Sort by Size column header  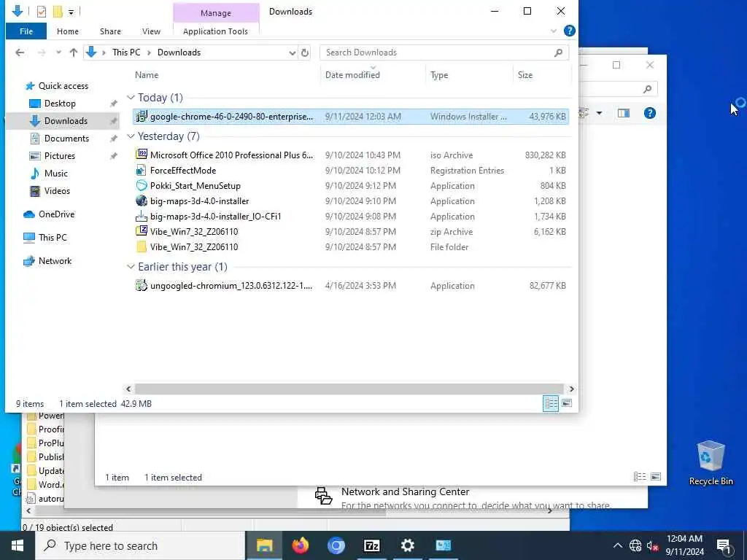click(x=525, y=75)
